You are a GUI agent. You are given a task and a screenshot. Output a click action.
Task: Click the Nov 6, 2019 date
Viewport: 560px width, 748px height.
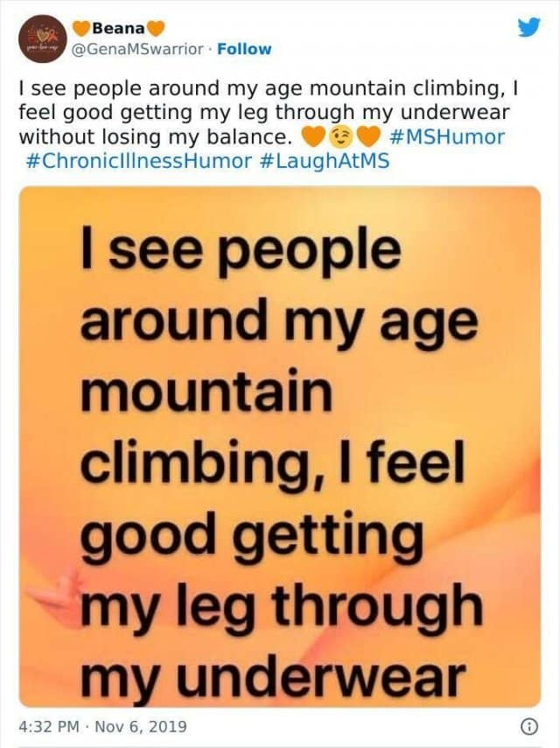coord(140,726)
